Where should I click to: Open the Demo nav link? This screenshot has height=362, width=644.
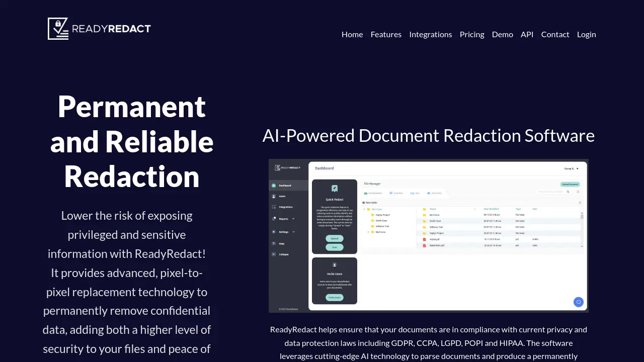click(503, 34)
